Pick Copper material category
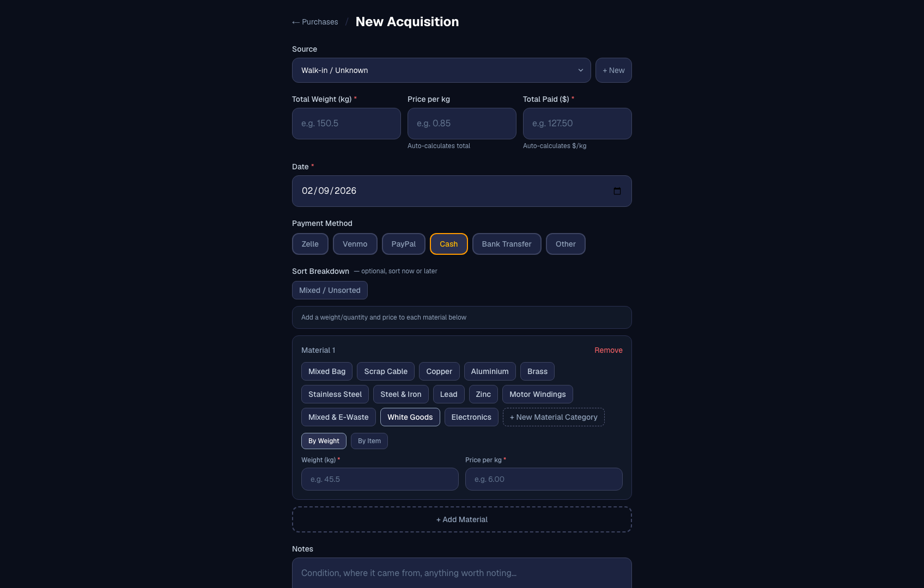The image size is (924, 588). click(x=439, y=371)
